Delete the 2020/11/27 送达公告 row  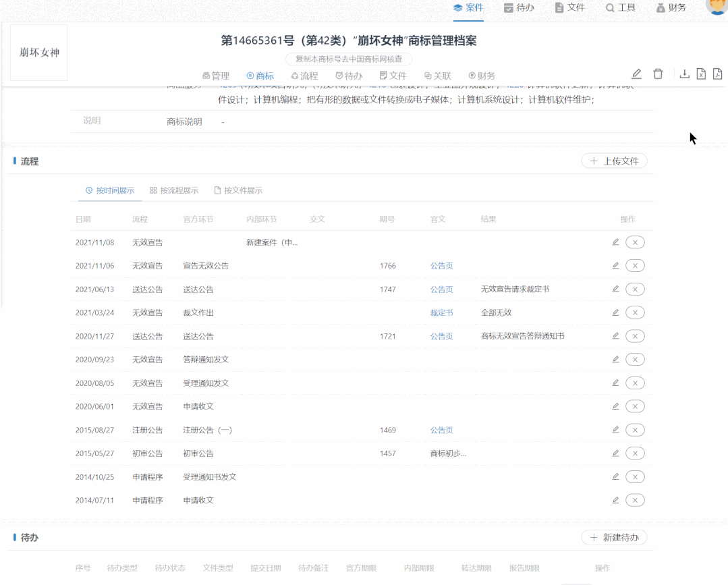(635, 336)
